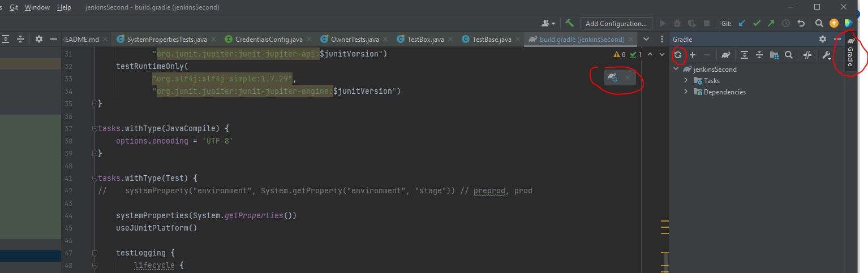Git commit green checkmark
This screenshot has width=868, height=273.
pyautogui.click(x=757, y=23)
